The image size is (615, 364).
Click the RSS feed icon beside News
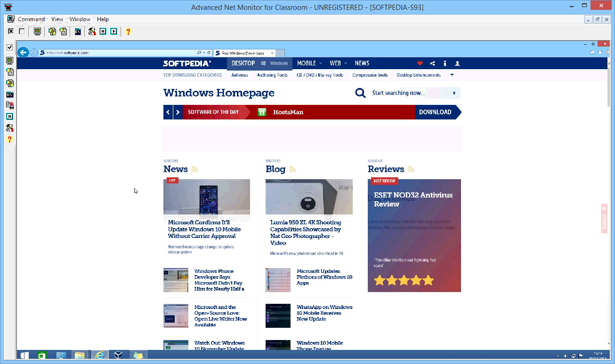pos(195,169)
